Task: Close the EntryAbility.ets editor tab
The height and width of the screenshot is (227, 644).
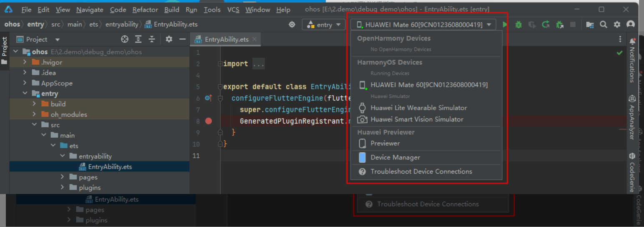Action: (255, 39)
